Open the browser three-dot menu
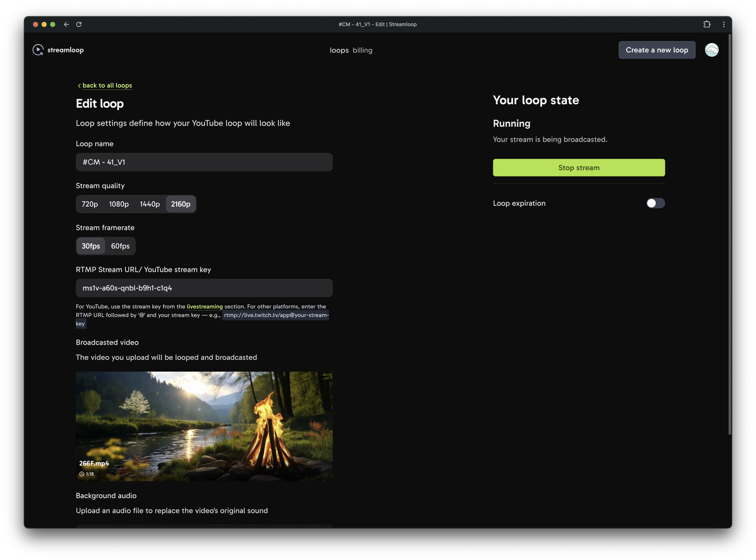Image resolution: width=756 pixels, height=560 pixels. click(x=723, y=24)
